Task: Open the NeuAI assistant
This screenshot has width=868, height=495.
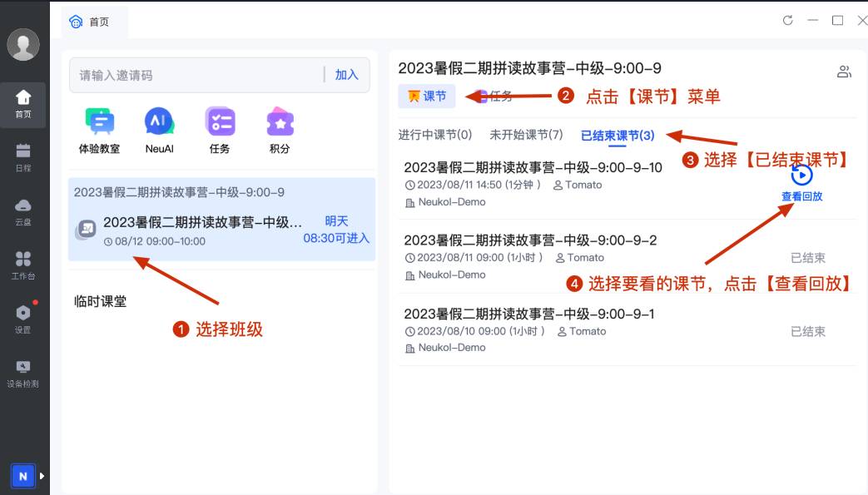Action: pos(160,131)
